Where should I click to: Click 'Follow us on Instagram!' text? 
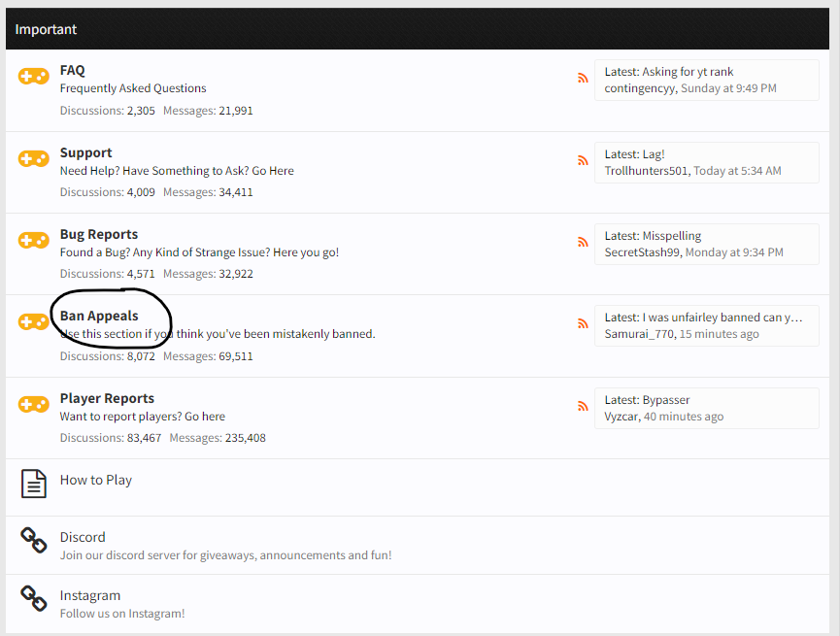point(122,614)
